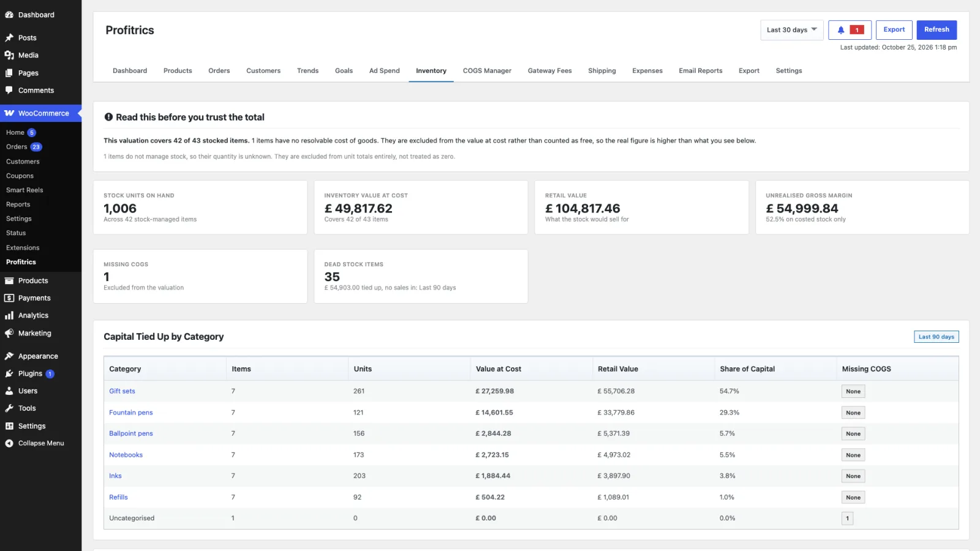
Task: Refresh the Profitrics data
Action: click(937, 30)
